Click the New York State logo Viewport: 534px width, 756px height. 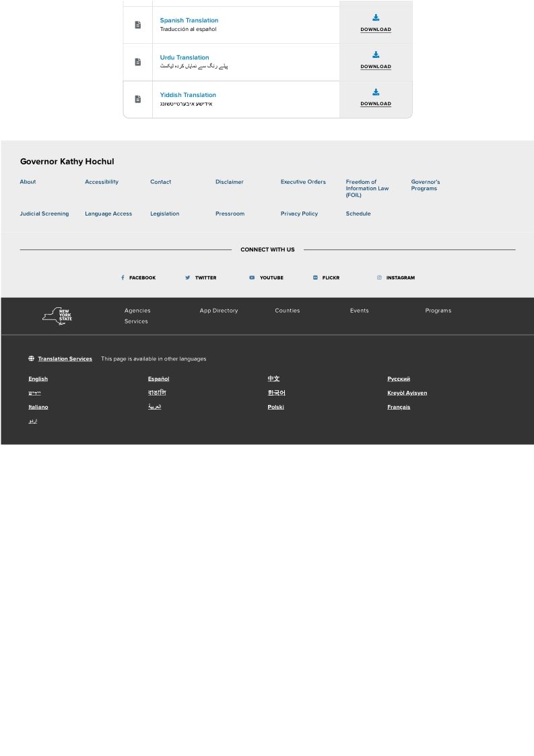coord(57,316)
